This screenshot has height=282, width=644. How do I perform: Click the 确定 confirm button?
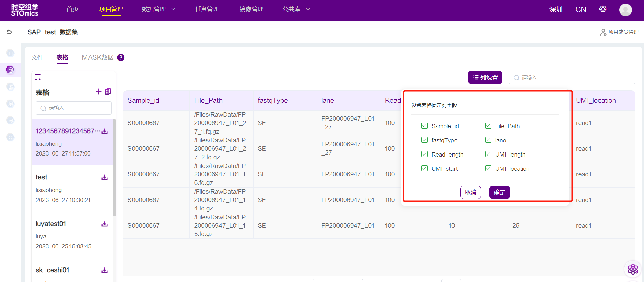[x=499, y=192]
